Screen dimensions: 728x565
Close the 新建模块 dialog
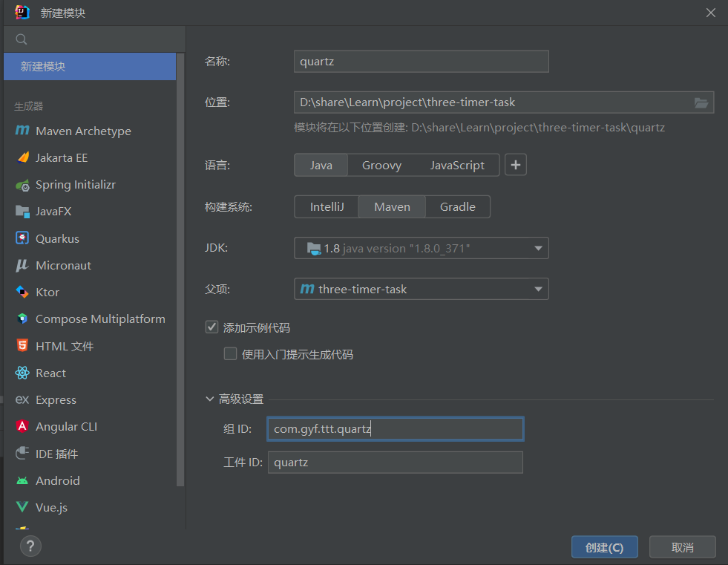click(x=710, y=13)
